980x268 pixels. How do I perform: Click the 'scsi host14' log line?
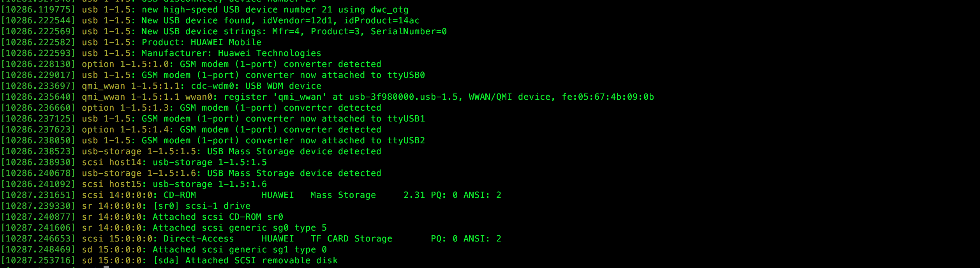(134, 162)
